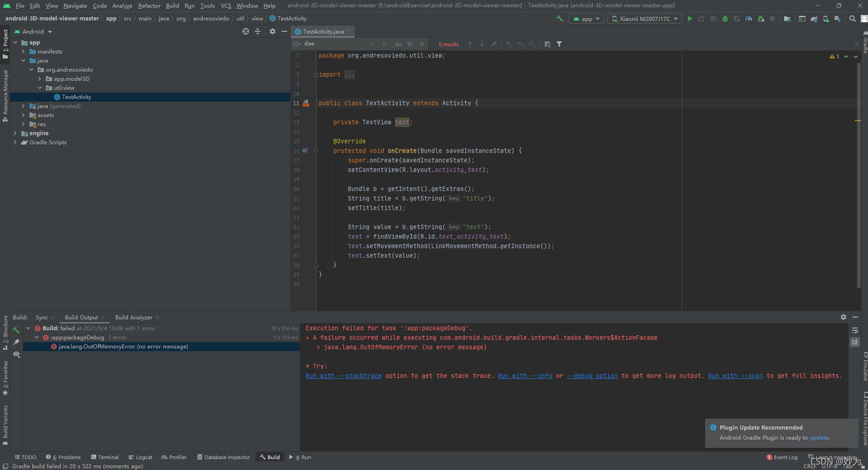Collapse the app module tree node
This screenshot has width=868, height=470.
pos(15,42)
